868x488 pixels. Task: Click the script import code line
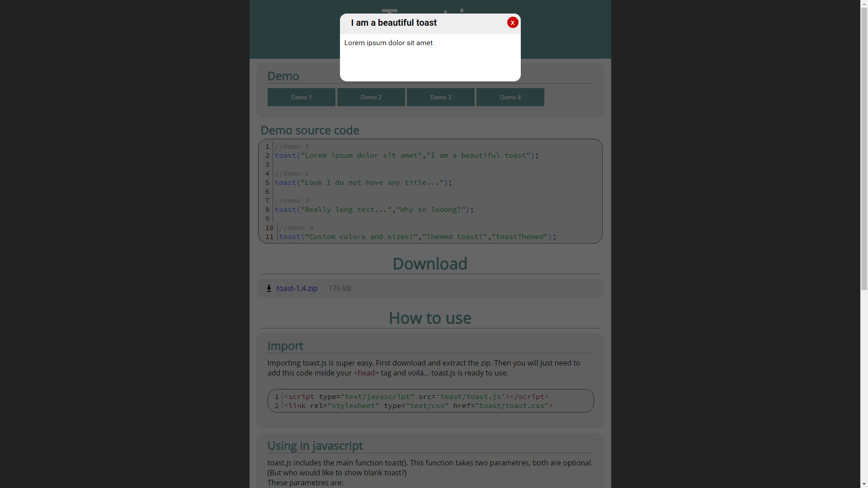[x=416, y=396]
